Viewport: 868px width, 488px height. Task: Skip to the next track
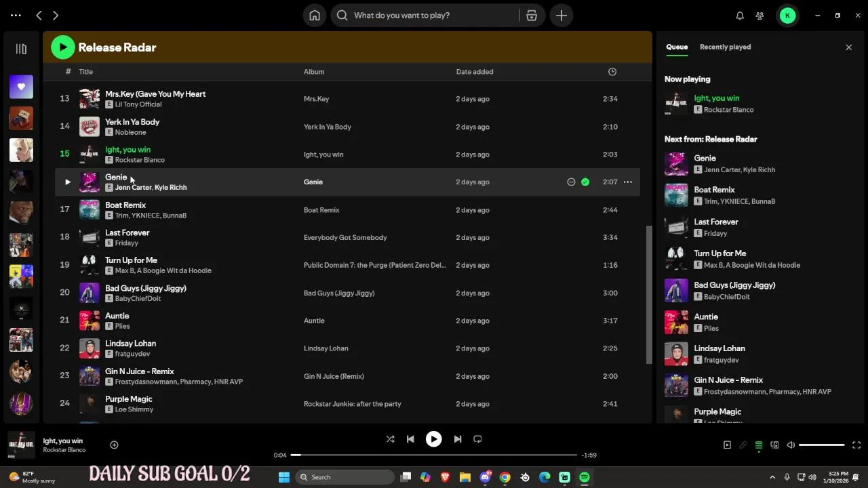457,439
